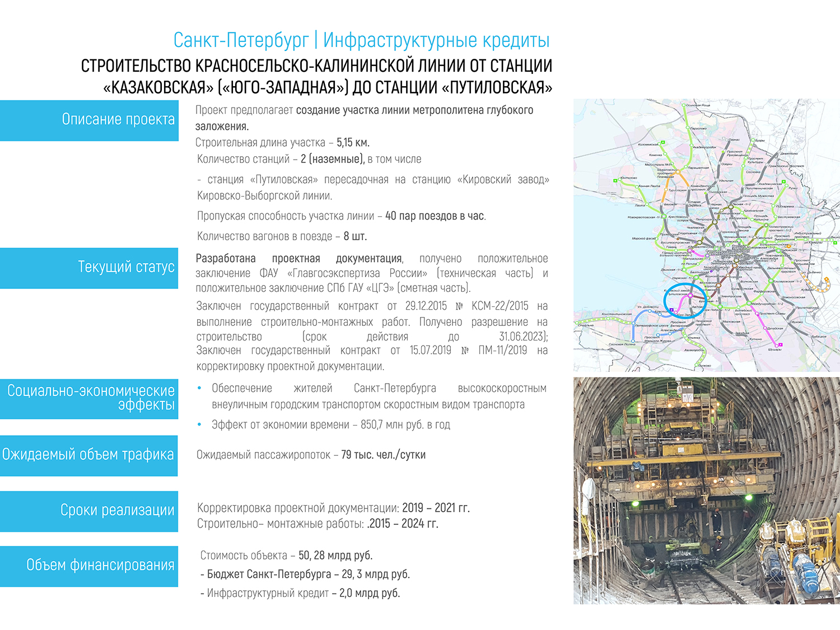Image resolution: width=840 pixels, height=630 pixels.
Task: Click 'Строительно– монтажные работы: .2015 – 2024 гг.'
Action: [318, 524]
